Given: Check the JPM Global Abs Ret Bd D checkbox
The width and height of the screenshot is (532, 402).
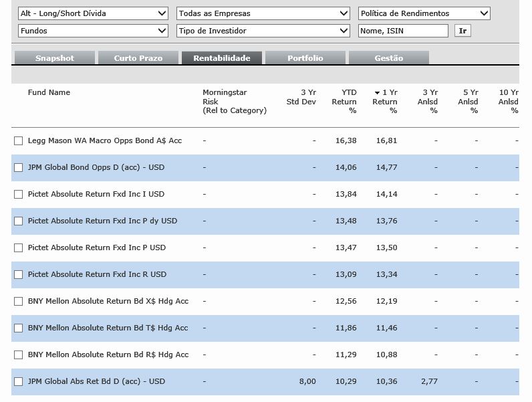Looking at the screenshot, I should [x=18, y=382].
